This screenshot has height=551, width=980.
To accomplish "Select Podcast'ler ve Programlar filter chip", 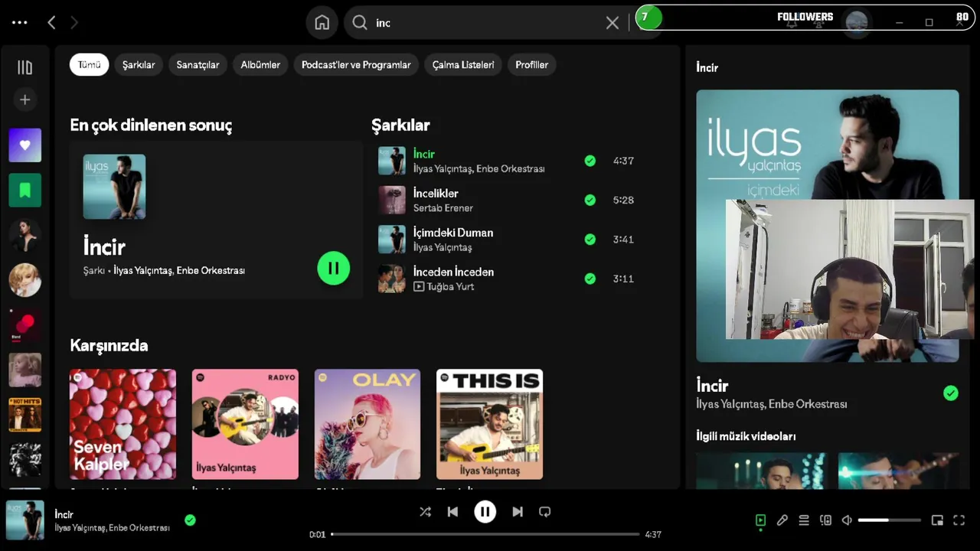I will point(356,65).
